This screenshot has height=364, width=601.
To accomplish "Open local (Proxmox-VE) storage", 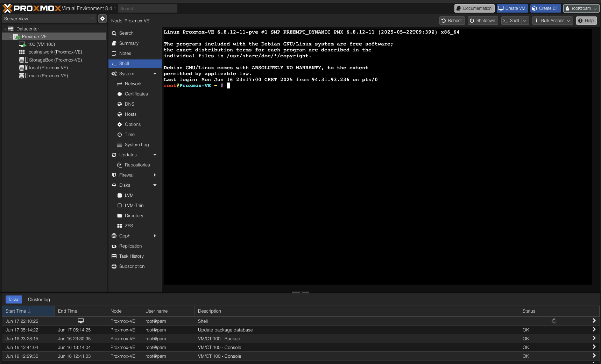I will (x=48, y=68).
